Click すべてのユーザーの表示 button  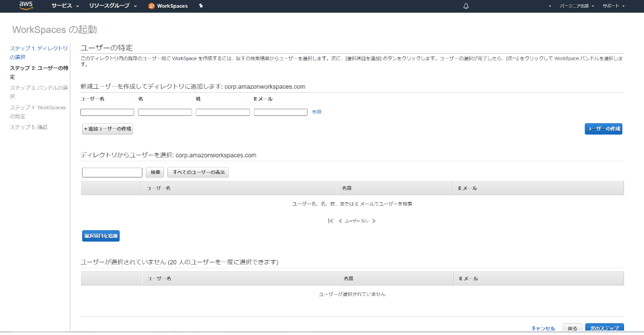198,172
